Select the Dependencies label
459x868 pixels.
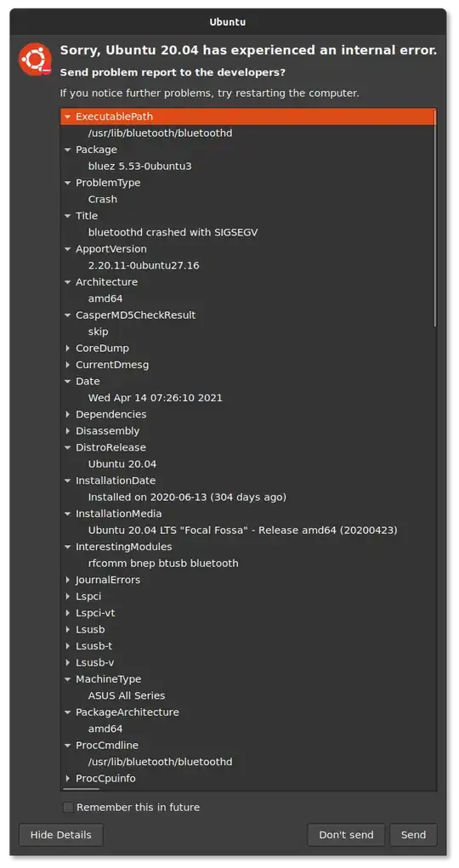(111, 414)
